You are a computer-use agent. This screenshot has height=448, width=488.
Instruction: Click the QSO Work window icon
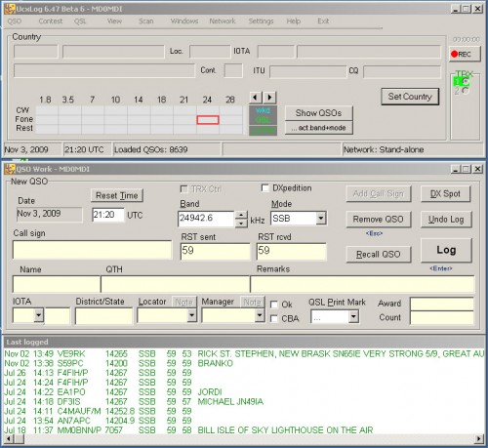pos(10,169)
